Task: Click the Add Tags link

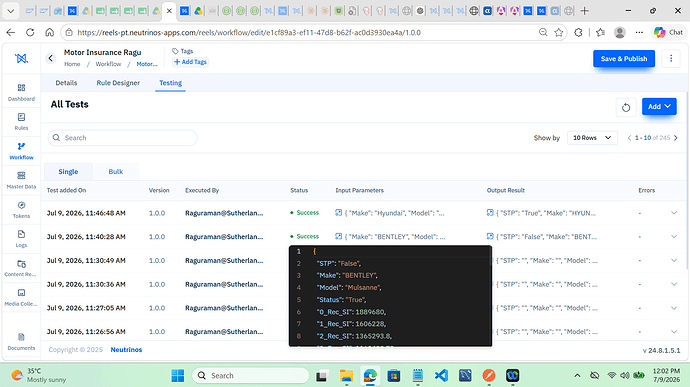Action: tap(190, 62)
